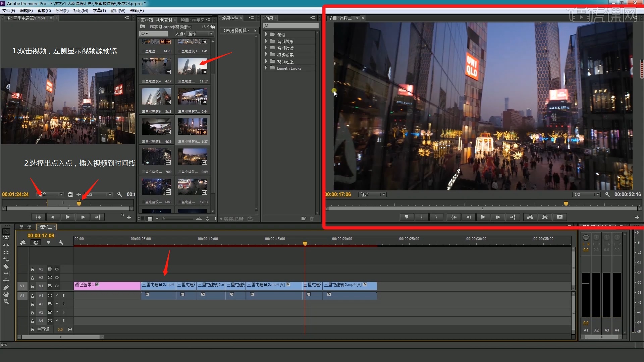Open Program monitor settings wrench
Screen dimensions: 644x362
pos(607,194)
